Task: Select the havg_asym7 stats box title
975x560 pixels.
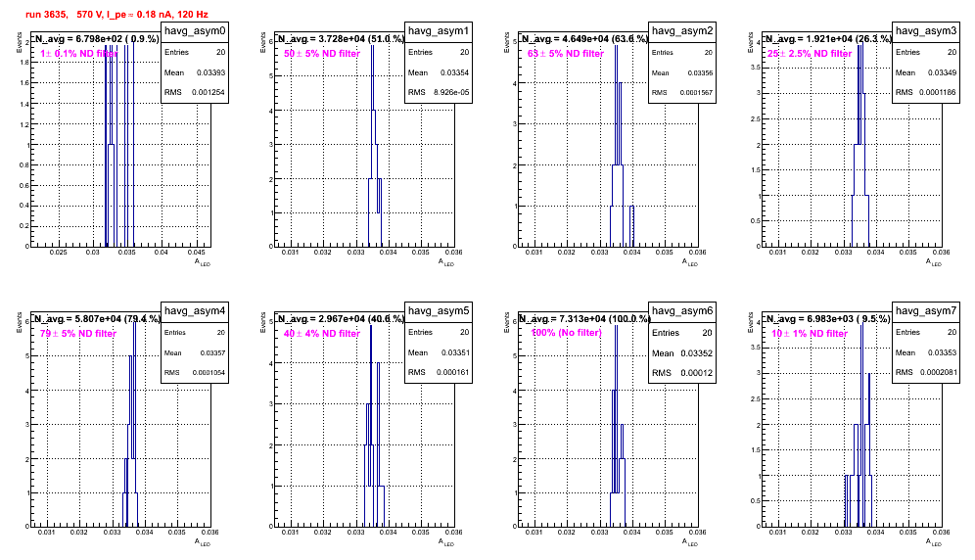Action: coord(926,311)
